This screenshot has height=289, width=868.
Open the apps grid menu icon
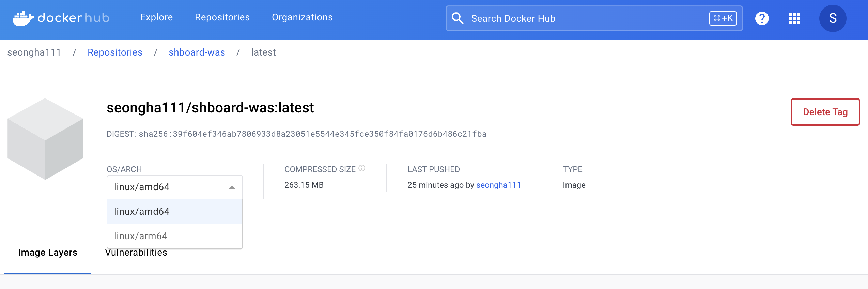click(x=794, y=18)
